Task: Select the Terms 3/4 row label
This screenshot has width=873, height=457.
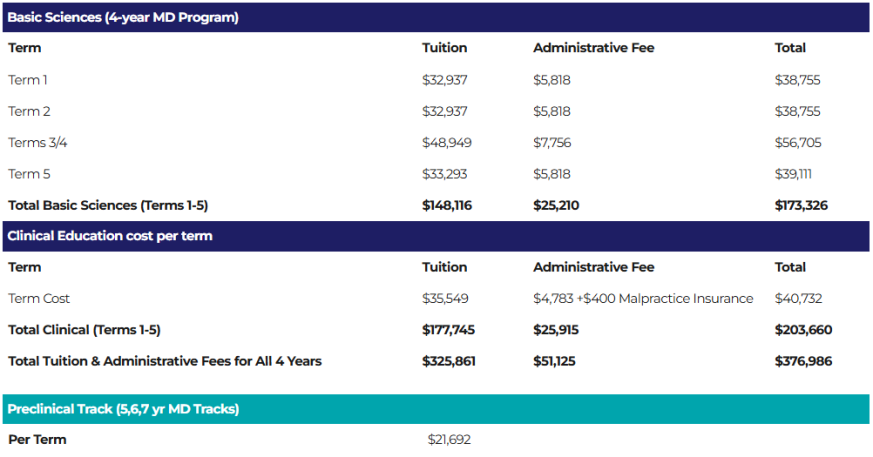Action: click(x=38, y=142)
